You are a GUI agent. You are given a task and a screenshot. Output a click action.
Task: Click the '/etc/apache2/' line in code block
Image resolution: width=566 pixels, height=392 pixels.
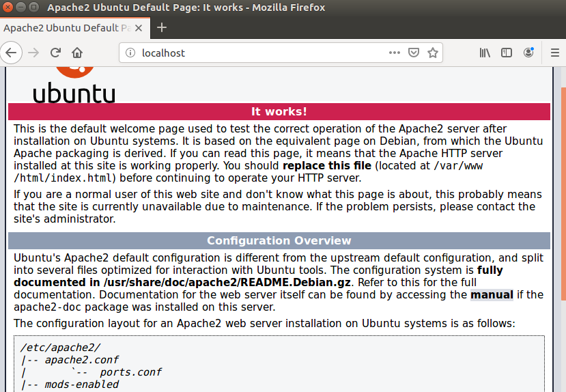(x=61, y=348)
